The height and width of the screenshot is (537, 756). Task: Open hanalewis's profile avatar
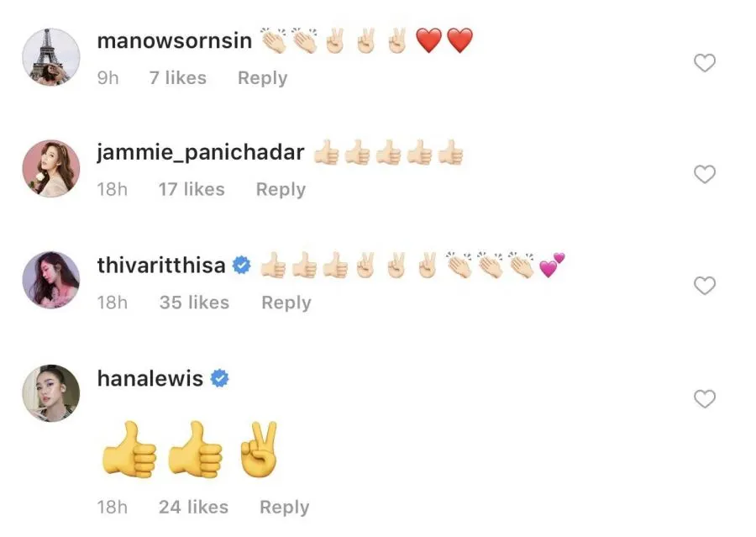pos(51,392)
